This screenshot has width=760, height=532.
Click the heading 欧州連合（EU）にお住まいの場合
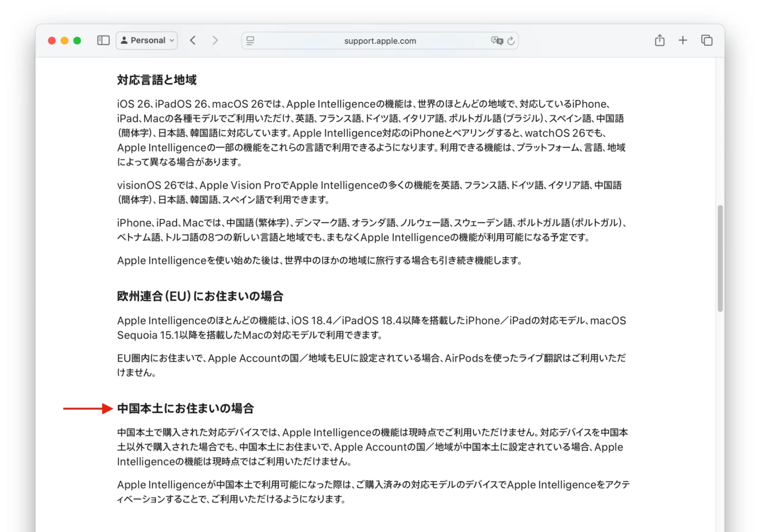pyautogui.click(x=200, y=296)
